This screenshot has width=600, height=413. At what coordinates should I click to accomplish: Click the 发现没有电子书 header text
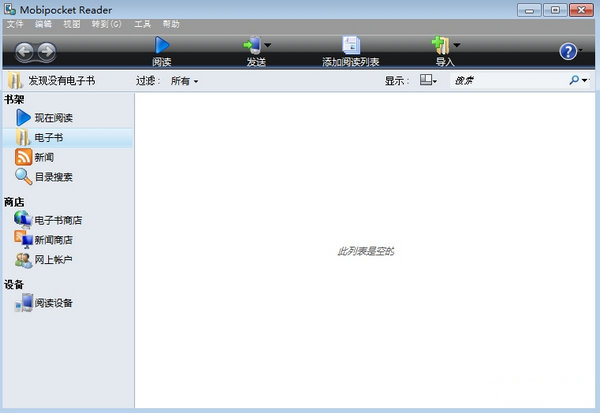[x=62, y=81]
